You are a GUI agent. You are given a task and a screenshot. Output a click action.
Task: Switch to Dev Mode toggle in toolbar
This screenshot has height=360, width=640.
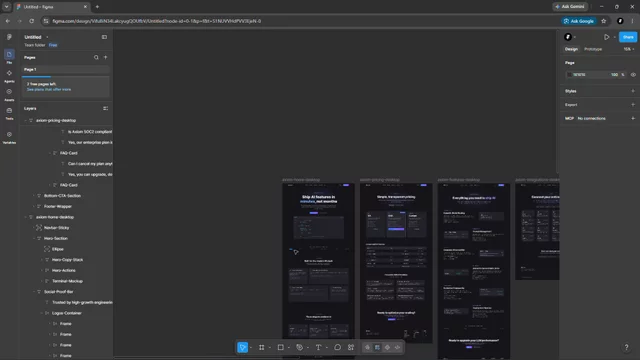coord(398,347)
